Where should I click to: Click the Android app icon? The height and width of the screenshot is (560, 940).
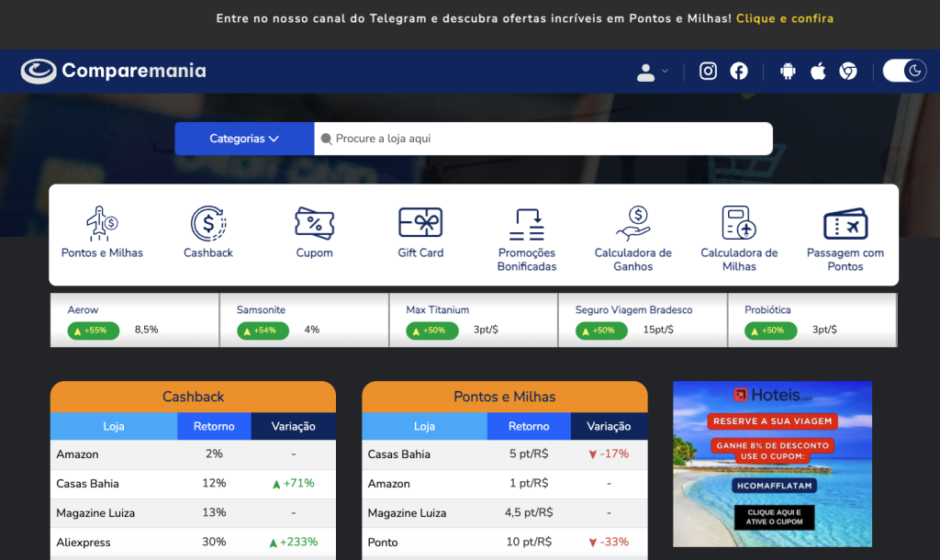[x=788, y=72]
